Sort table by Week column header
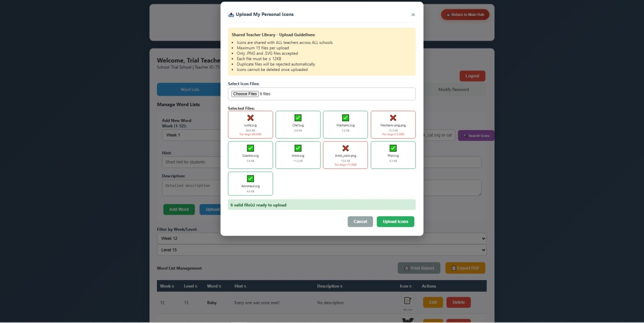 click(167, 286)
